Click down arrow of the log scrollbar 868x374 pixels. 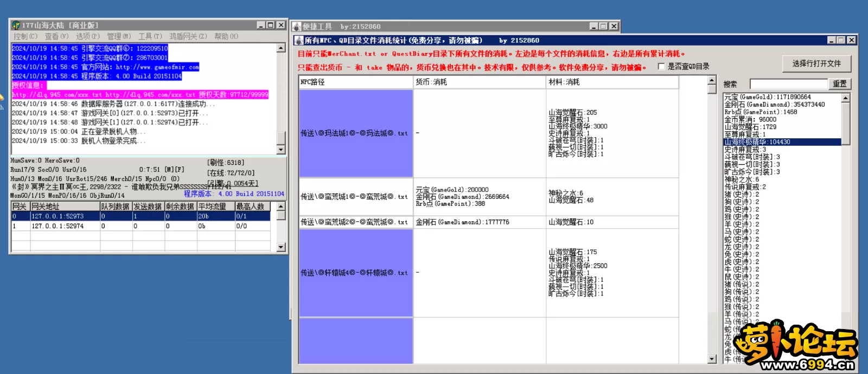point(281,150)
